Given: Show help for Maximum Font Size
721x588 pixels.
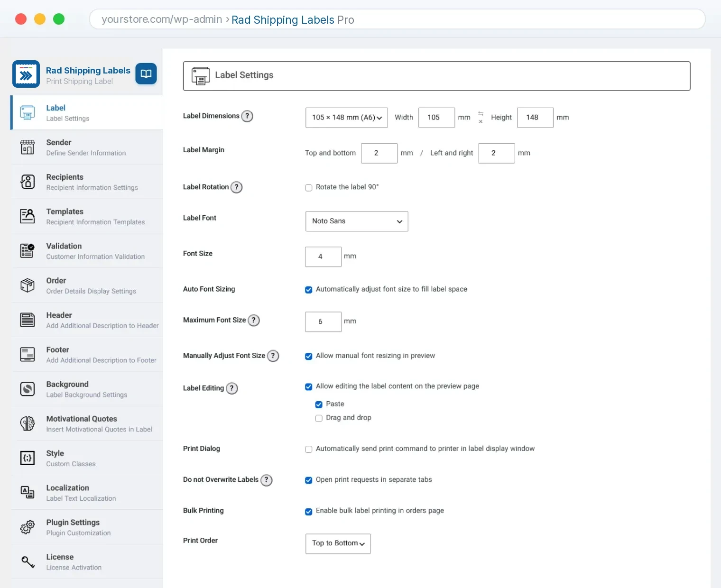Looking at the screenshot, I should pyautogui.click(x=254, y=321).
